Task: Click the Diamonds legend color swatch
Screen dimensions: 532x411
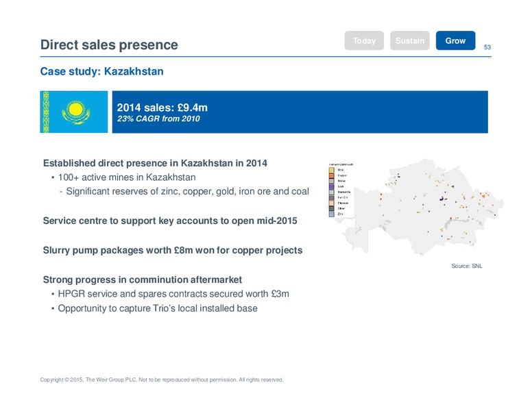Action: click(x=332, y=192)
